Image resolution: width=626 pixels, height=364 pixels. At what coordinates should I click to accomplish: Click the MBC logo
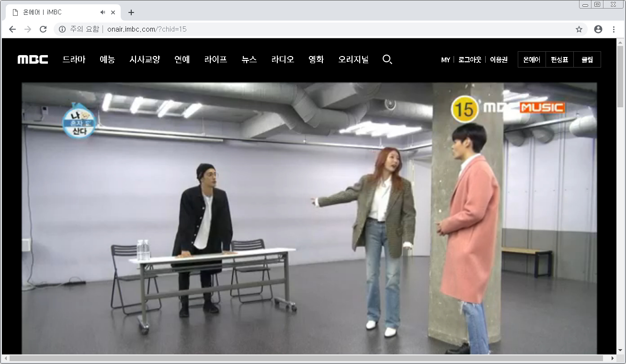[33, 59]
